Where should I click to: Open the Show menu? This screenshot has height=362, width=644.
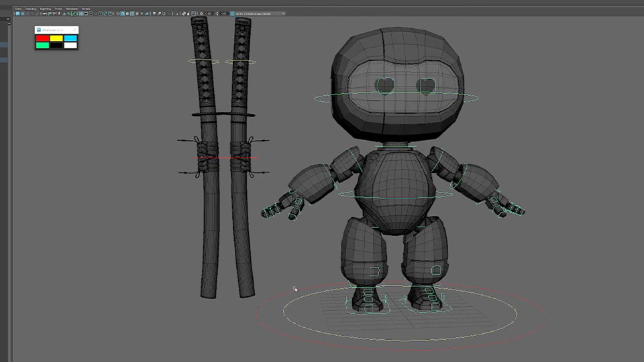(x=59, y=8)
